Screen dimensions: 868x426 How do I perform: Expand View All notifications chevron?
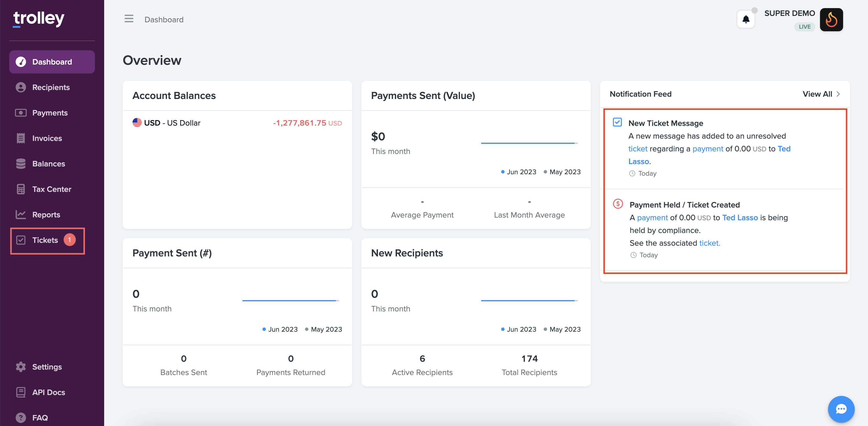point(838,94)
